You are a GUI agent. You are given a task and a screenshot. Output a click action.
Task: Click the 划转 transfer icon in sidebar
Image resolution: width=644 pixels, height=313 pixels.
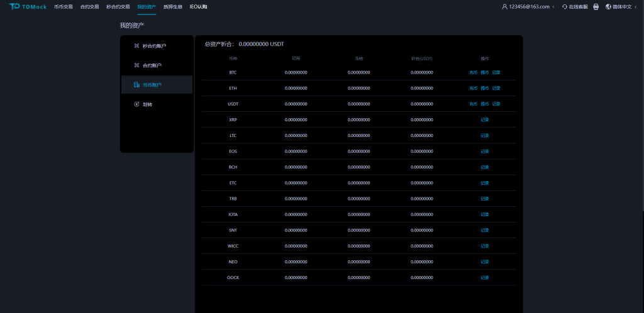[x=136, y=104]
